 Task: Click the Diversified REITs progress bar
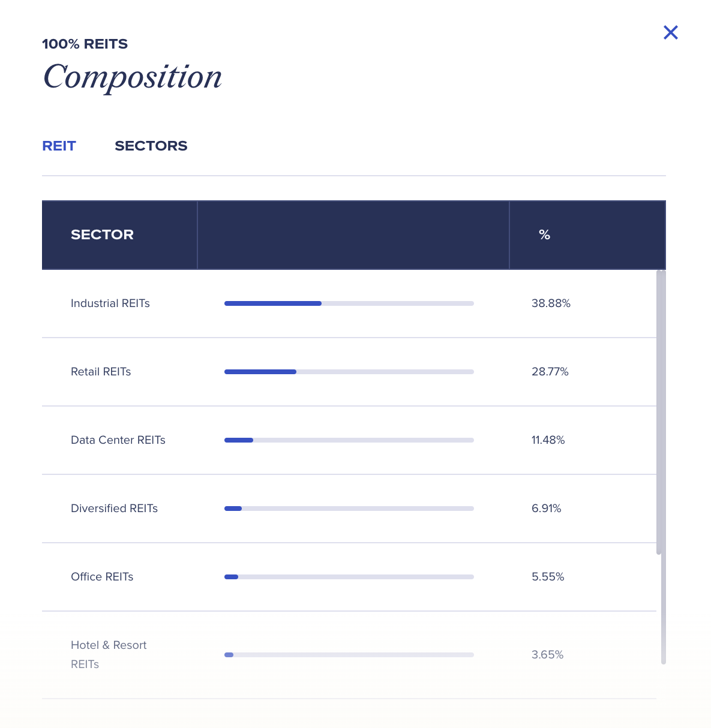349,509
